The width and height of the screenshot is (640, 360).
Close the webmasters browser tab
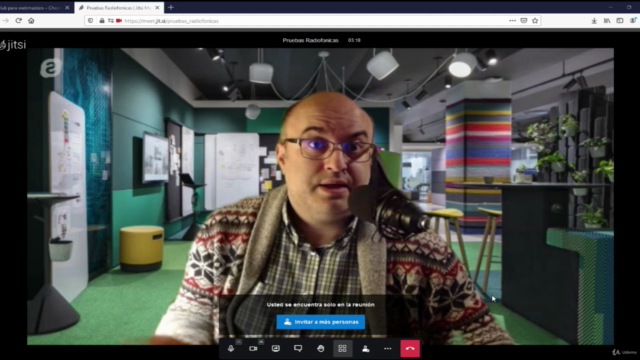pos(67,8)
